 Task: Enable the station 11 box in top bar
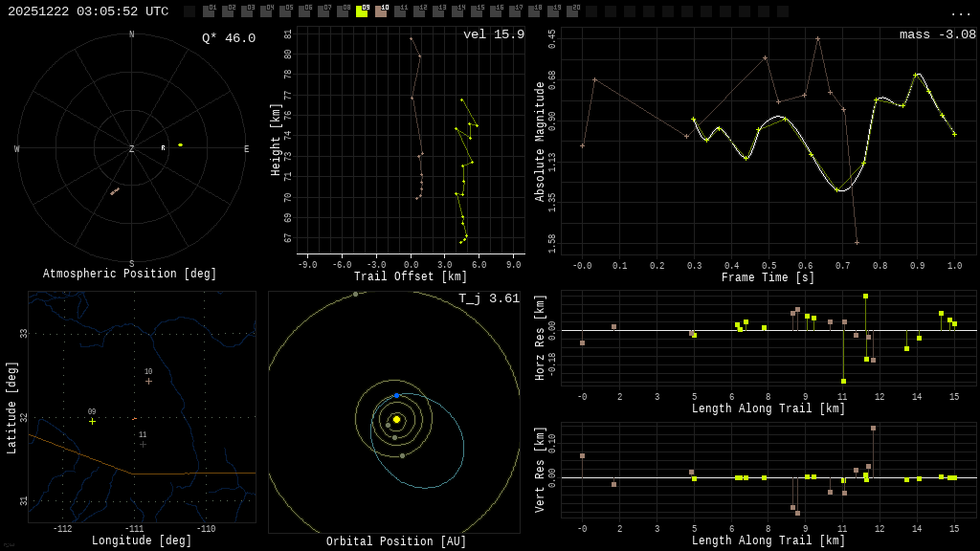[x=400, y=11]
